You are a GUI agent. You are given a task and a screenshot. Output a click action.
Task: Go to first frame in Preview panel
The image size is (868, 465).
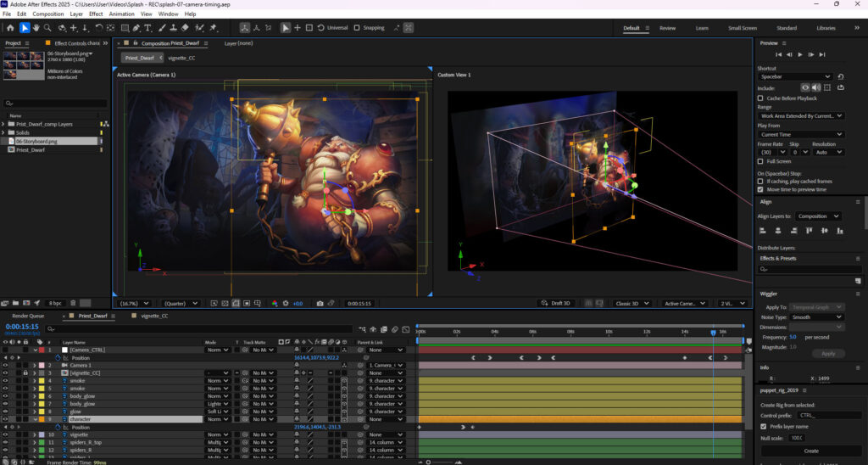[x=778, y=54]
